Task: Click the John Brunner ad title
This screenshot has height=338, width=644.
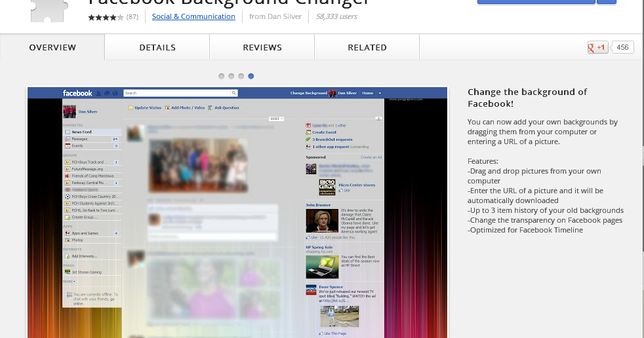Action: pyautogui.click(x=318, y=205)
